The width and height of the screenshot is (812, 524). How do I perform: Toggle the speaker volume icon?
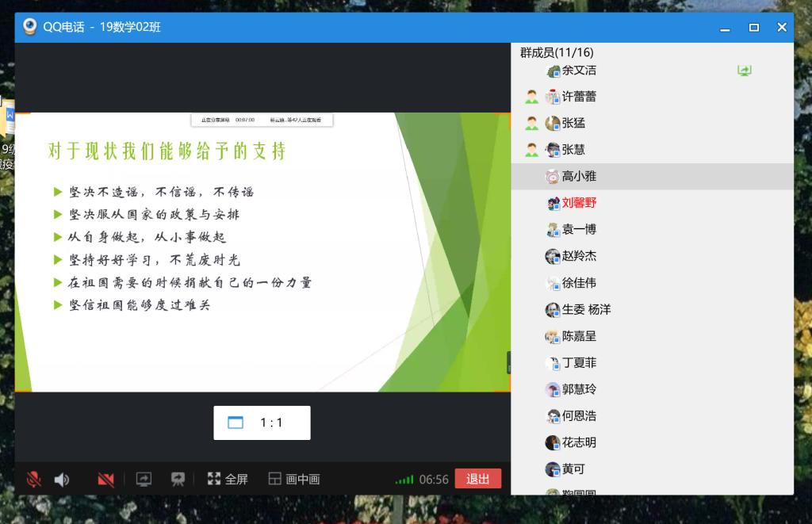pos(61,479)
